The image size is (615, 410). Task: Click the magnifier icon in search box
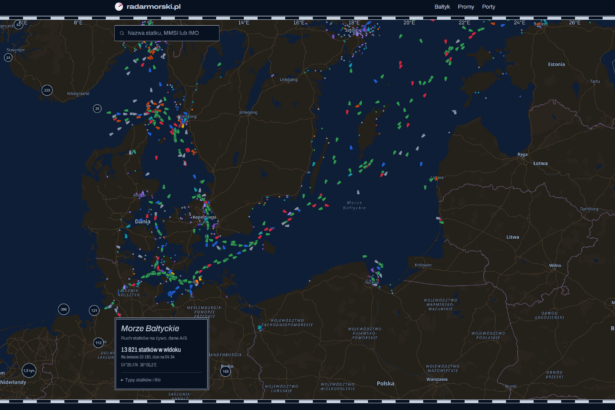click(122, 33)
